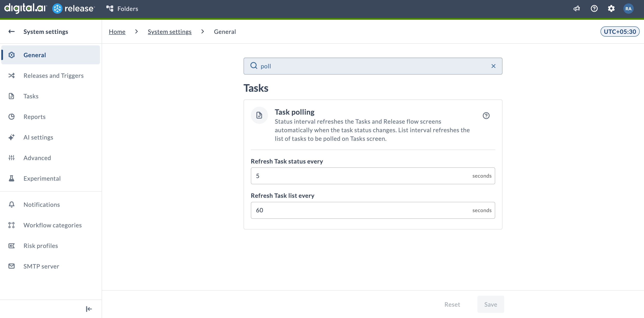
Task: Open Releases and Triggers settings
Action: coord(51,75)
